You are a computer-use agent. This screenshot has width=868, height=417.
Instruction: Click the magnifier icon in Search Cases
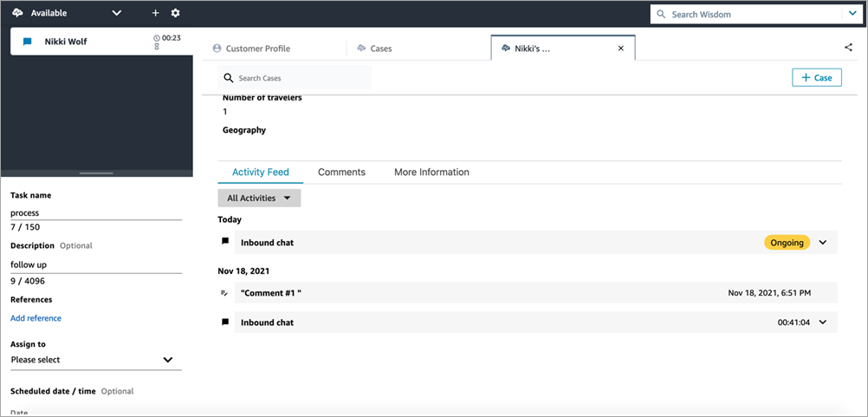click(229, 78)
